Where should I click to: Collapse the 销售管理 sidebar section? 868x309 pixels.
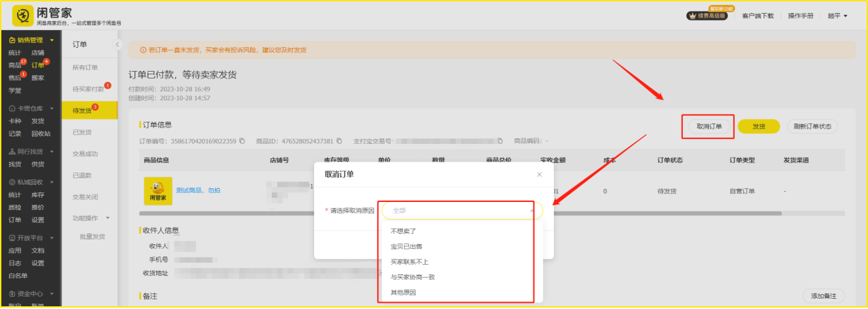(51, 40)
